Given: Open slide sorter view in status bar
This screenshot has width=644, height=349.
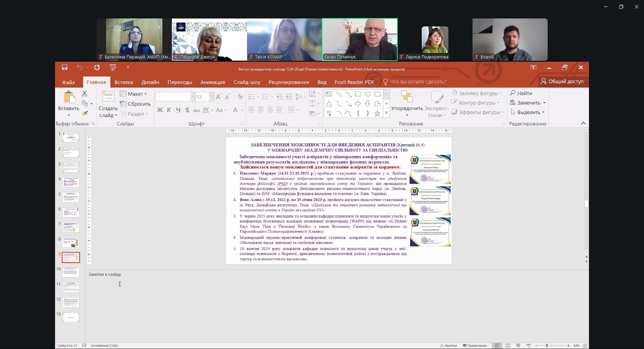Looking at the screenshot, I should [508, 345].
